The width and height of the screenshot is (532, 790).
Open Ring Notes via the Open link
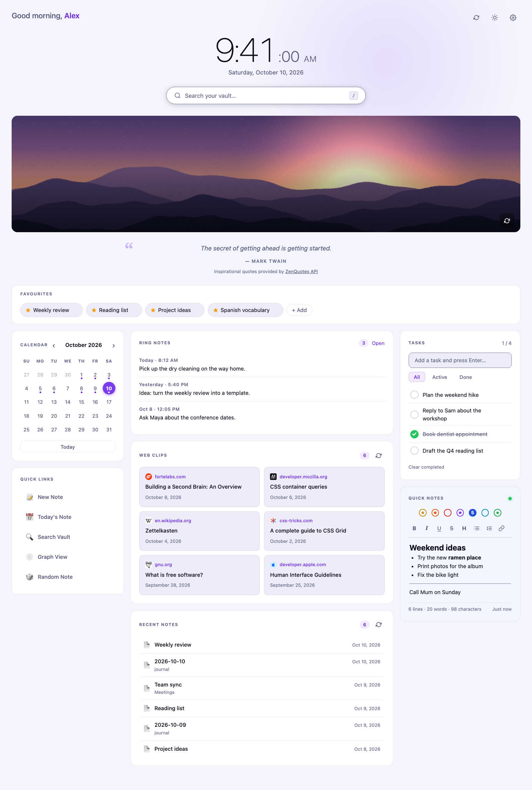click(378, 343)
